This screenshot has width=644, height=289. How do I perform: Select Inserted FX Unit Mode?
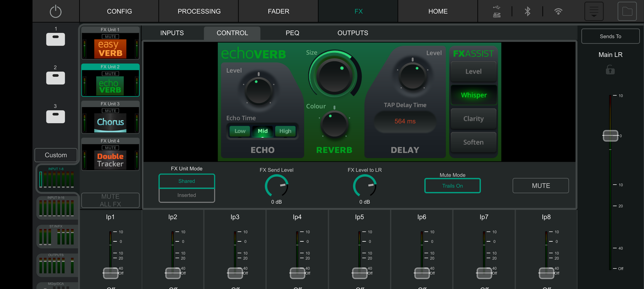(x=186, y=195)
